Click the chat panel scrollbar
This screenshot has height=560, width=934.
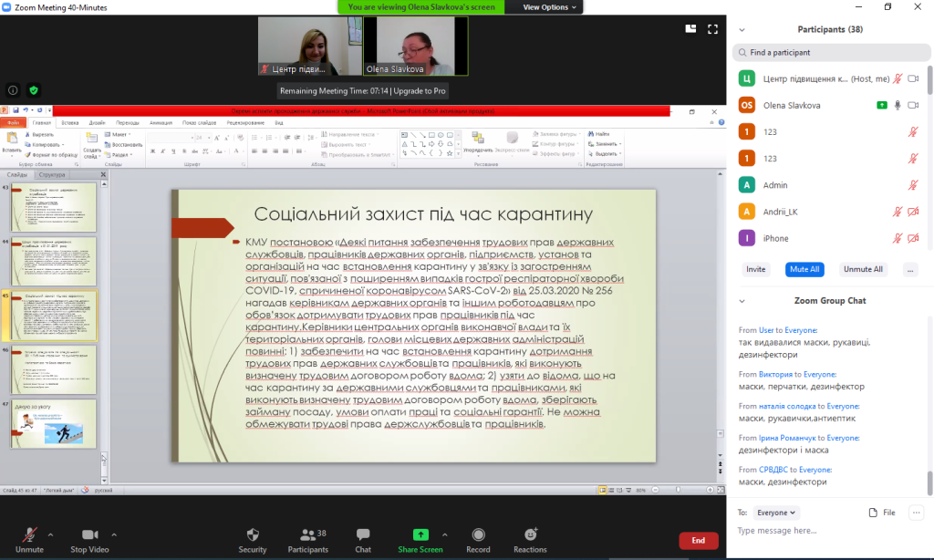pyautogui.click(x=930, y=482)
